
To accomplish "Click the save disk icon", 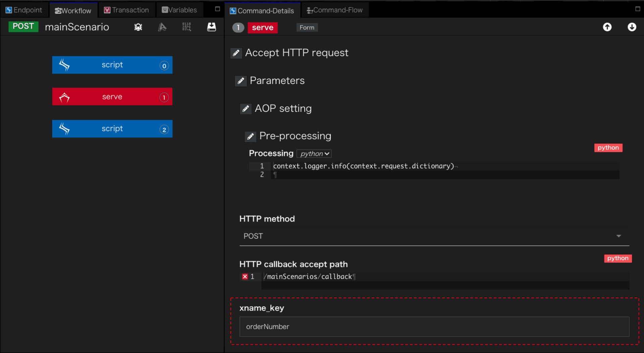I will coord(212,27).
